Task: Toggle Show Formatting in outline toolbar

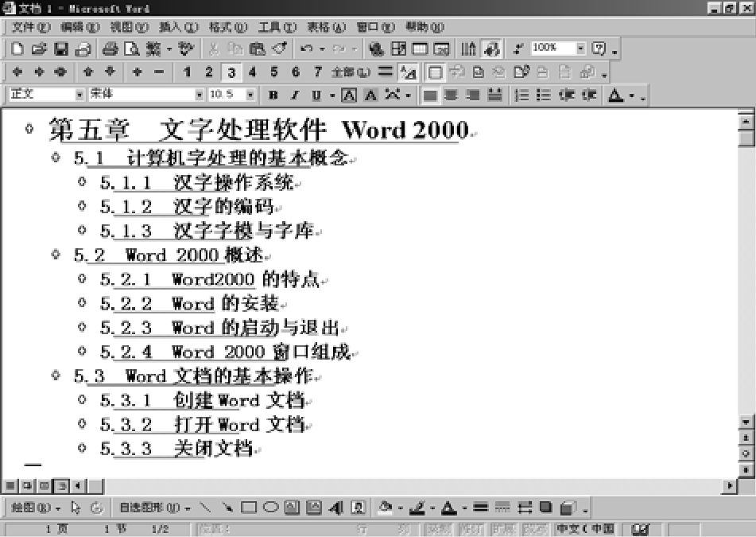Action: pyautogui.click(x=409, y=72)
